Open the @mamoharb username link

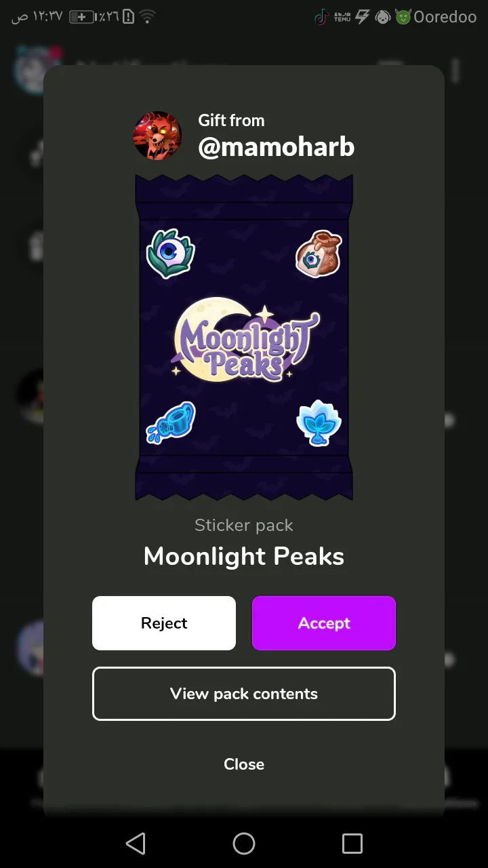276,146
